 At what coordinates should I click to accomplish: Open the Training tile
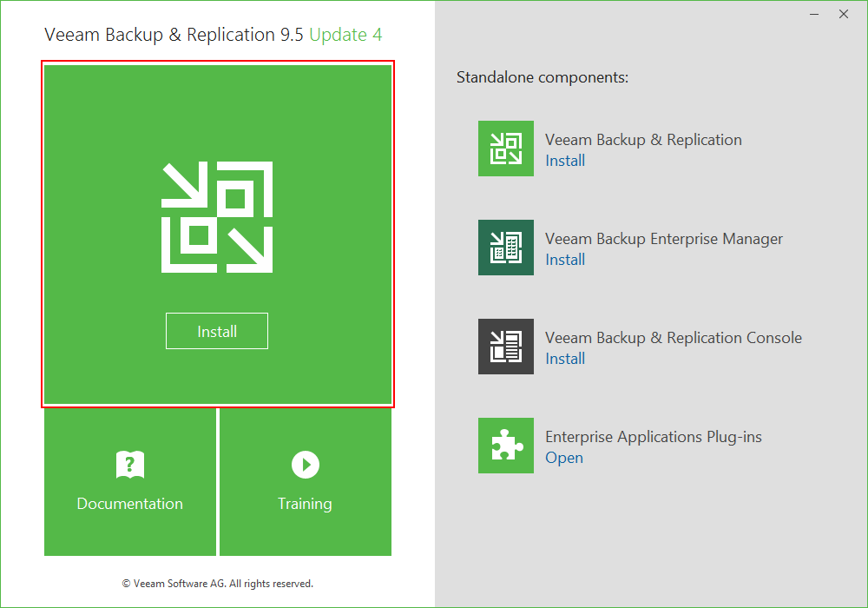306,482
